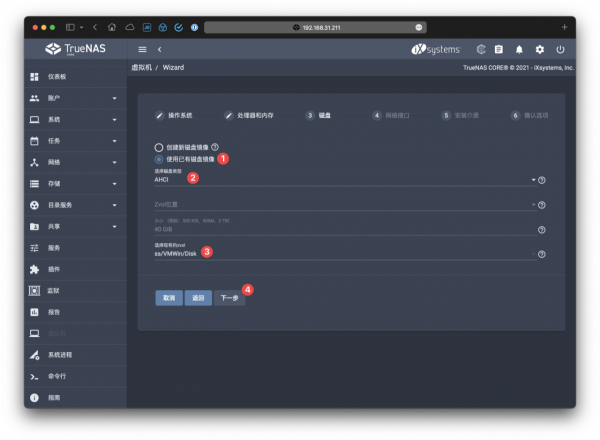Click help icon for disk type field
The width and height of the screenshot is (600, 440).
click(542, 180)
